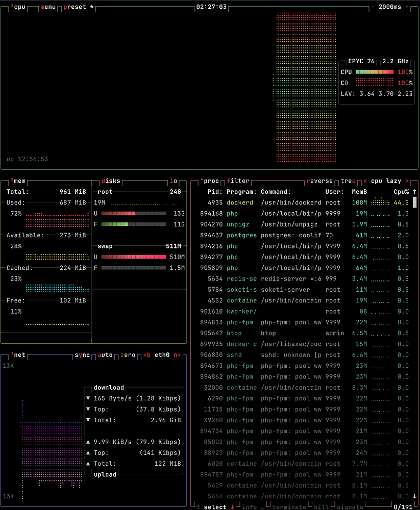Toggle reverse sort order
Image resolution: width=420 pixels, height=510 pixels.
[319, 181]
